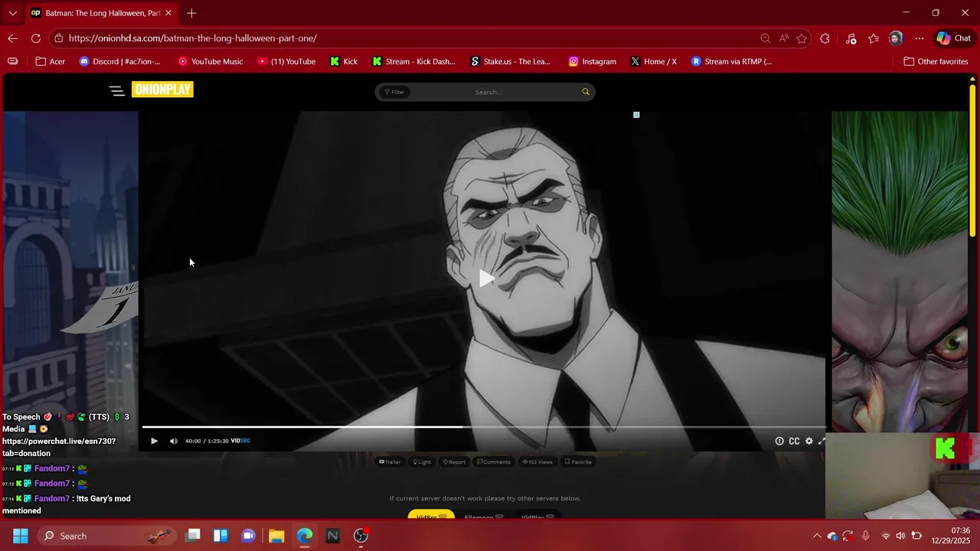Open Microsoft Edge taskbar icon

[305, 536]
